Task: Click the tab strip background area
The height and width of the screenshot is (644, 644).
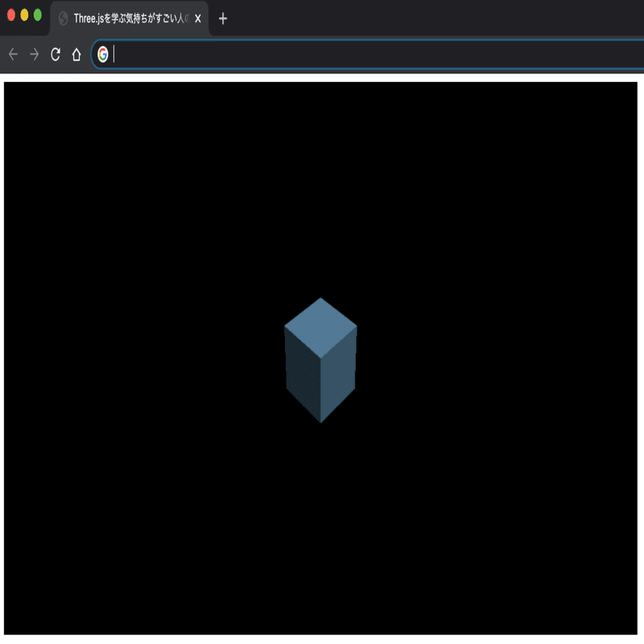Action: tap(390, 20)
